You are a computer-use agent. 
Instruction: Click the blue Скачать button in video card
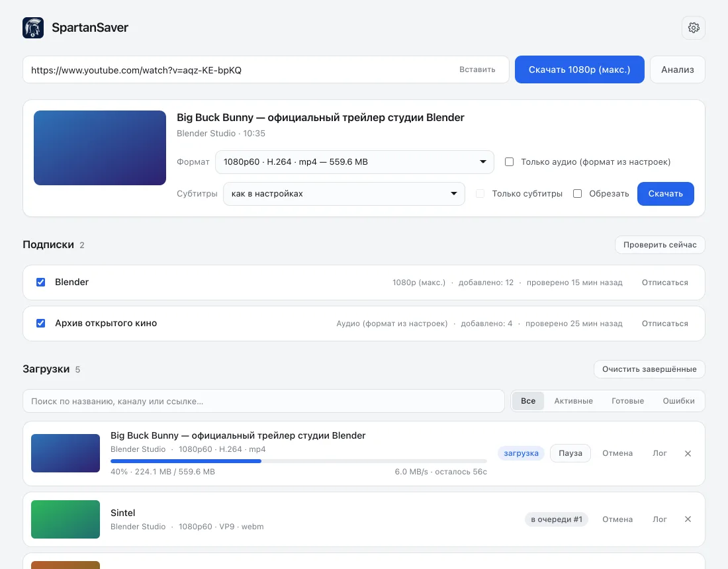pos(665,194)
